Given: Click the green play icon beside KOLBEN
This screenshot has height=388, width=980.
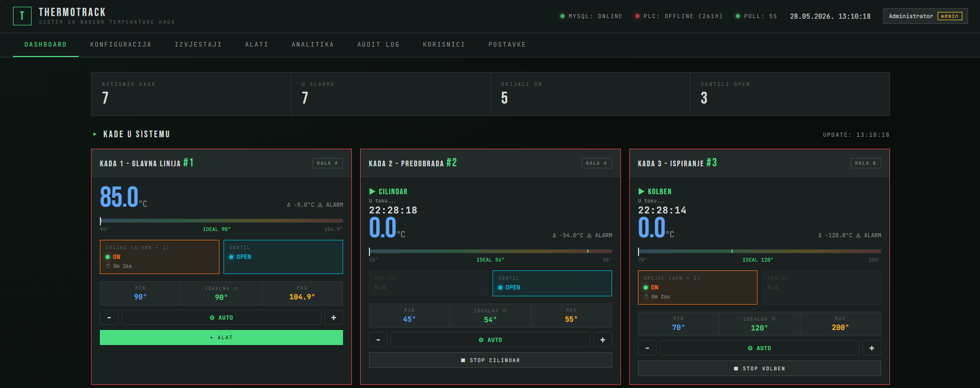Looking at the screenshot, I should 641,192.
